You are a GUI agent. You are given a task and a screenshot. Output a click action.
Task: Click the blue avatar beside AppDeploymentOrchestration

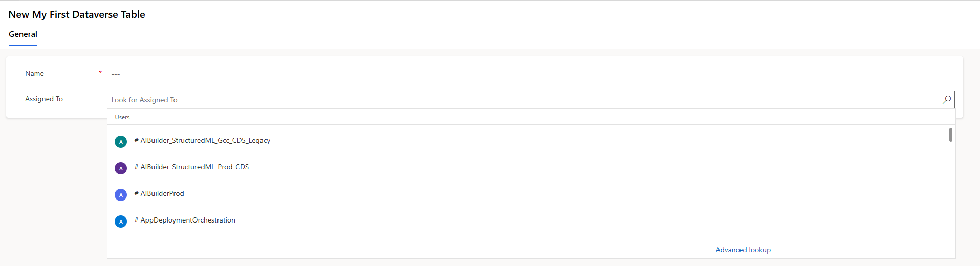pos(121,221)
